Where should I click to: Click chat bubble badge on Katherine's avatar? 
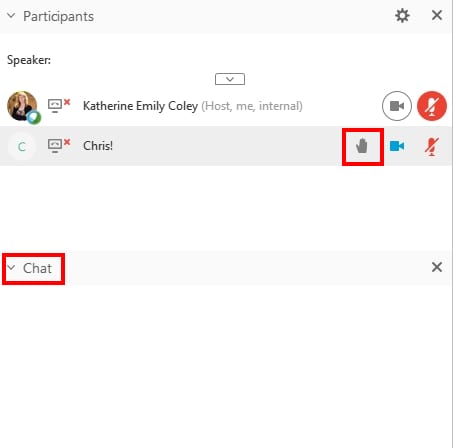click(34, 117)
